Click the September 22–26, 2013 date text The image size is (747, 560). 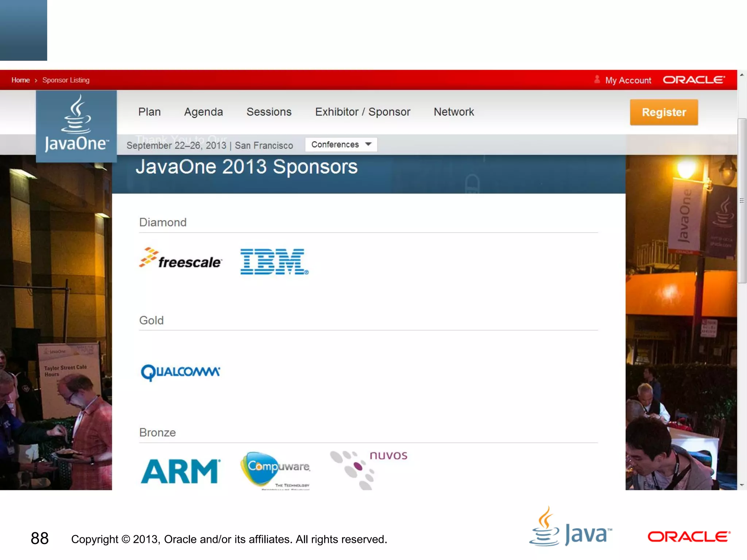coord(177,145)
